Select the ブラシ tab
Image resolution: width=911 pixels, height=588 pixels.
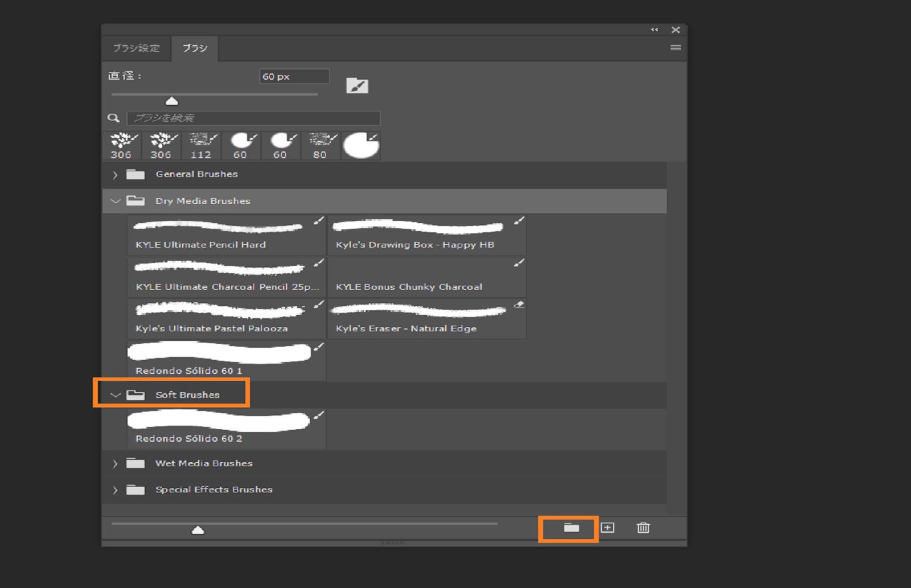(x=195, y=48)
